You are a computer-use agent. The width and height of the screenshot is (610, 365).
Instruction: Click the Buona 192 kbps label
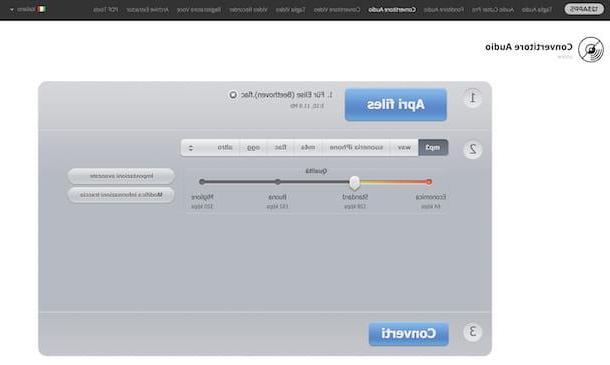point(277,201)
